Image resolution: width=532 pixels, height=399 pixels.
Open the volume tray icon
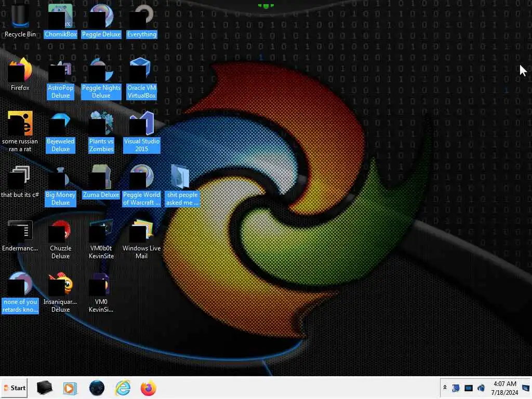coord(481,388)
